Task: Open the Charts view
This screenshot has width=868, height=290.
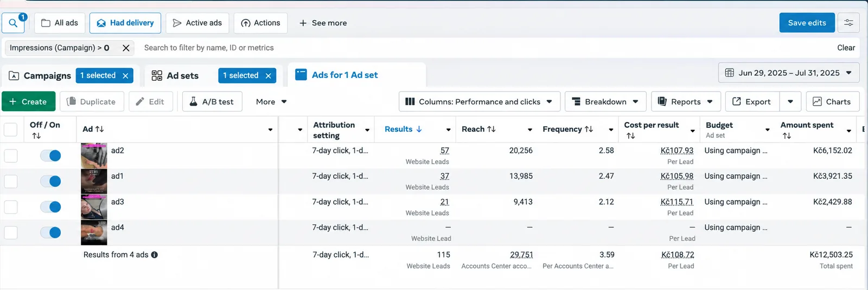Action: (x=832, y=101)
